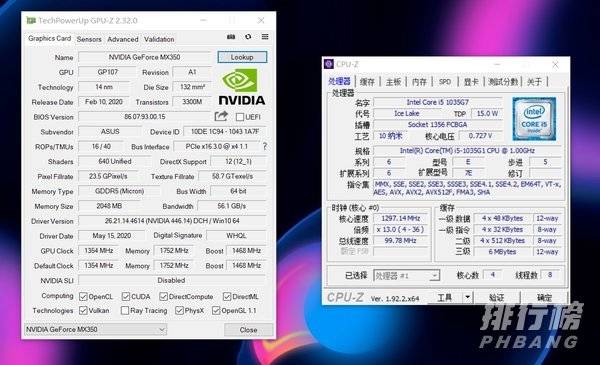Screen dimensions: 600x365
Task: Toggle the Vulkan checkbox
Action: pyautogui.click(x=83, y=310)
